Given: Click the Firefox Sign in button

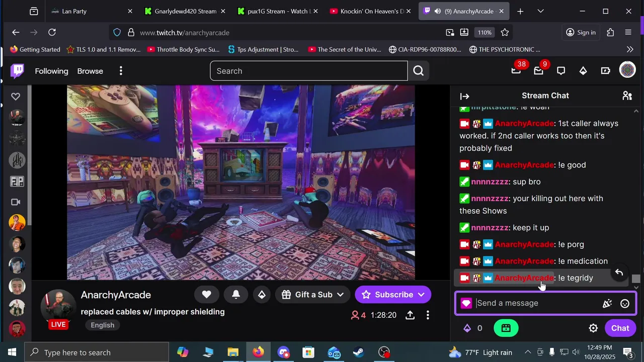Looking at the screenshot, I should click(x=581, y=32).
